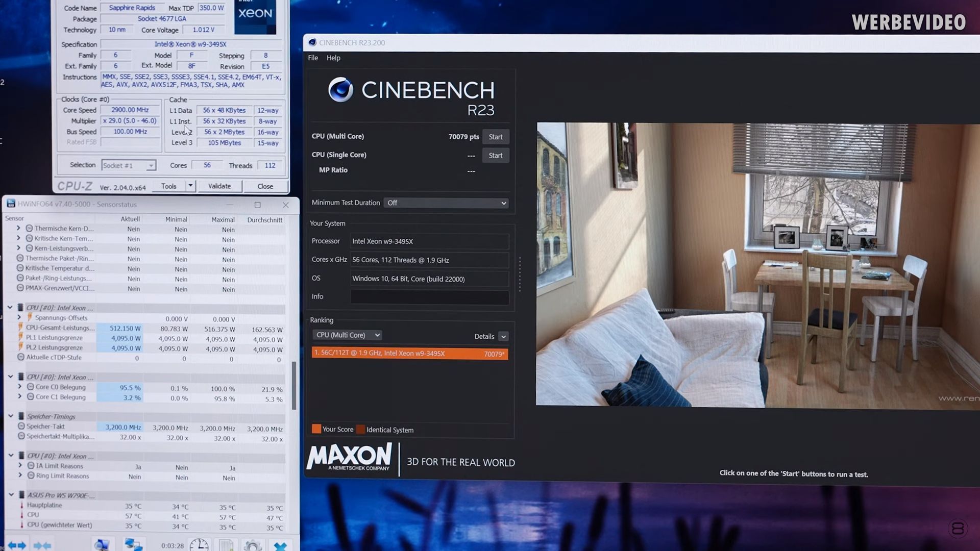Open Socket #1 selection dropdown in CPU-Z
980x551 pixels.
pos(129,165)
